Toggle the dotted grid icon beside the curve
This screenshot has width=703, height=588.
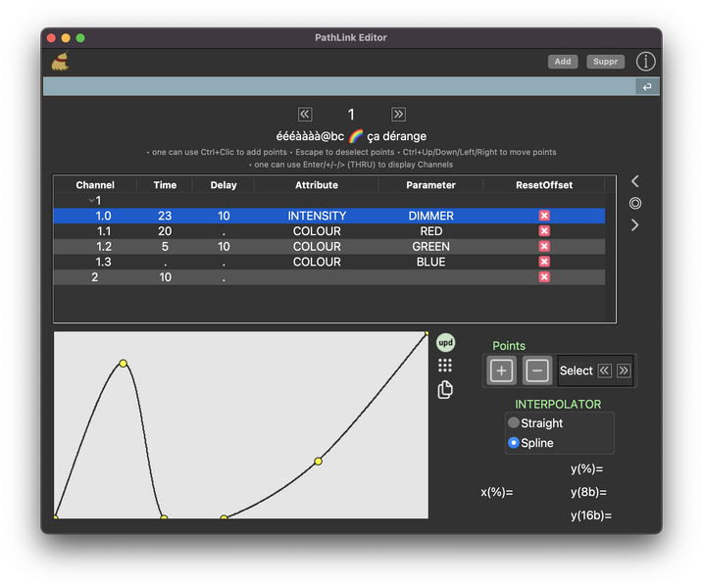tap(445, 366)
